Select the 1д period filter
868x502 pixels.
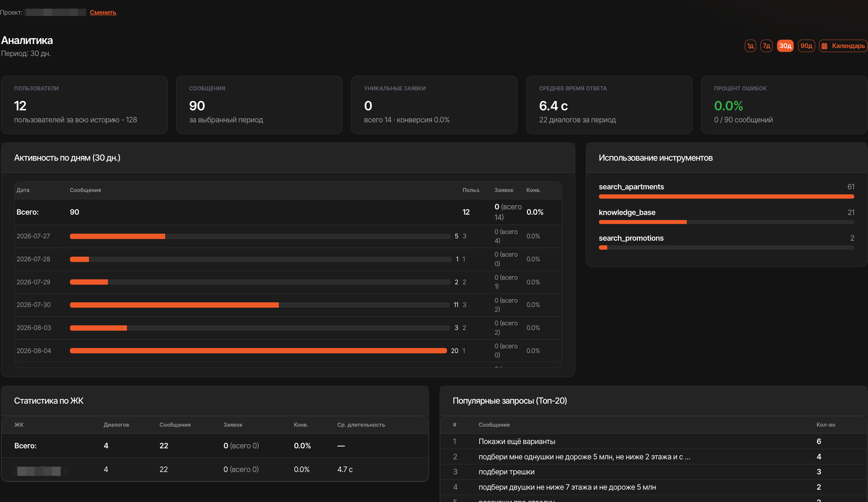pyautogui.click(x=750, y=46)
